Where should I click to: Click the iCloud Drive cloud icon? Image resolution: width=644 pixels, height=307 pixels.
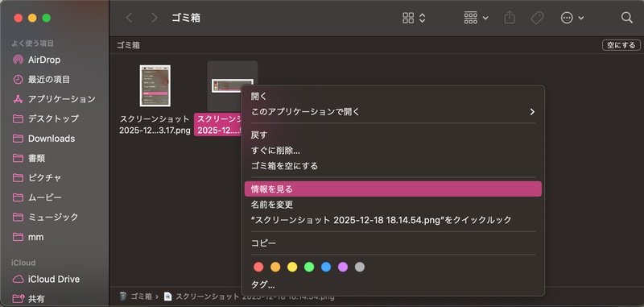tap(18, 279)
